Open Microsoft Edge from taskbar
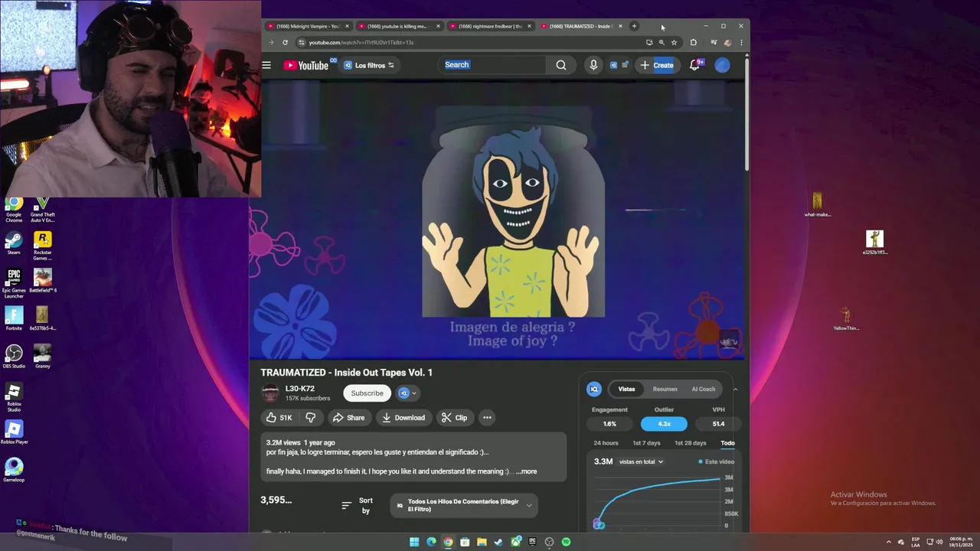The width and height of the screenshot is (980, 551). (x=431, y=542)
